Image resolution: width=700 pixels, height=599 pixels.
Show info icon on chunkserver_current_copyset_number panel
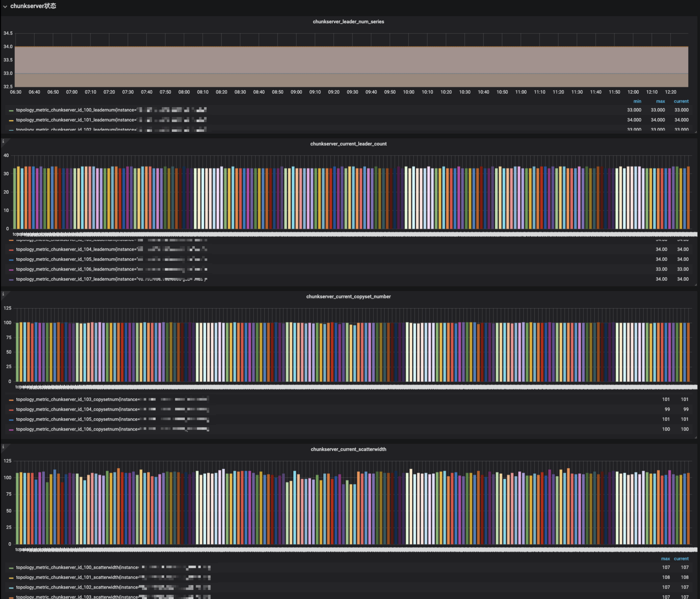(3, 294)
